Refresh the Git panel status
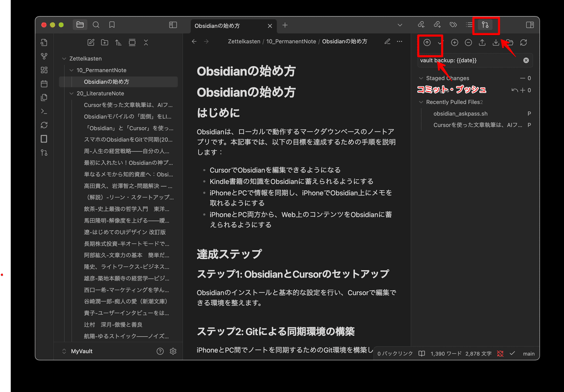 (x=524, y=43)
